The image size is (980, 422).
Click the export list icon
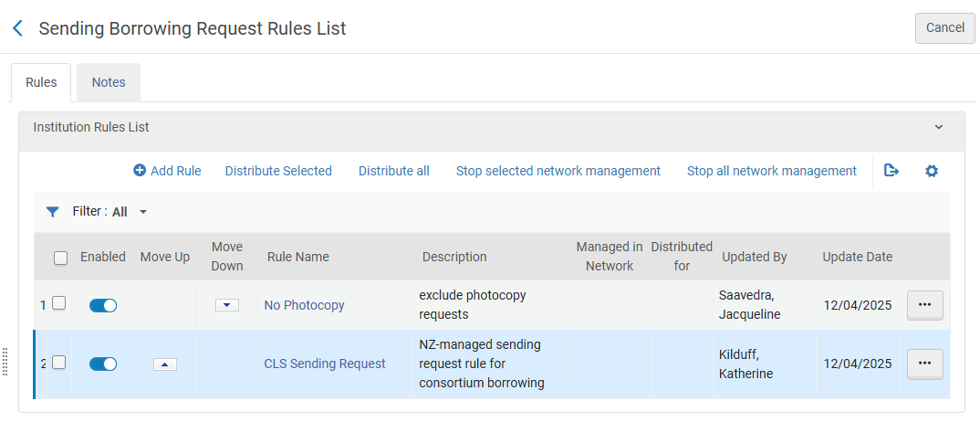tap(891, 171)
